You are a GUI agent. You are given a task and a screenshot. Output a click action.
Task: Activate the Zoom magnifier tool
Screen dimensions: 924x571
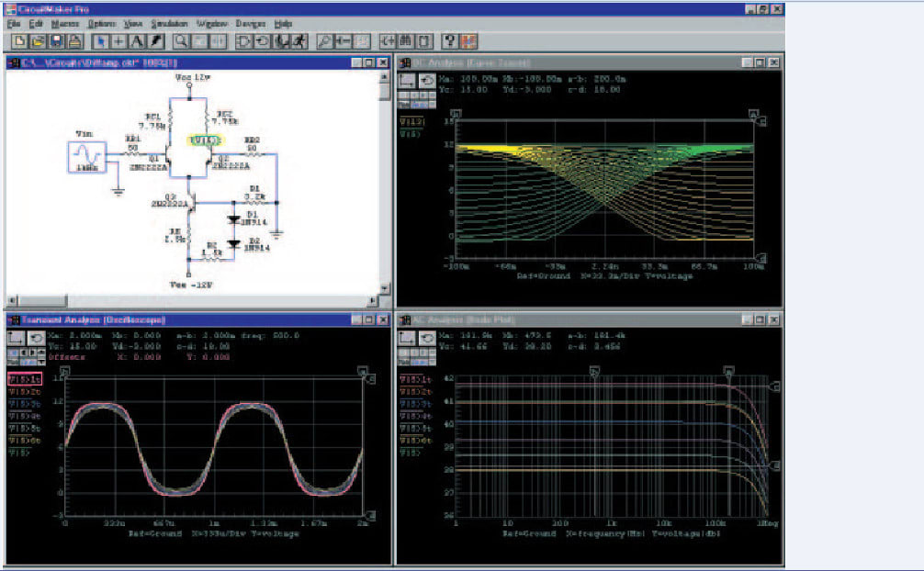click(x=181, y=41)
